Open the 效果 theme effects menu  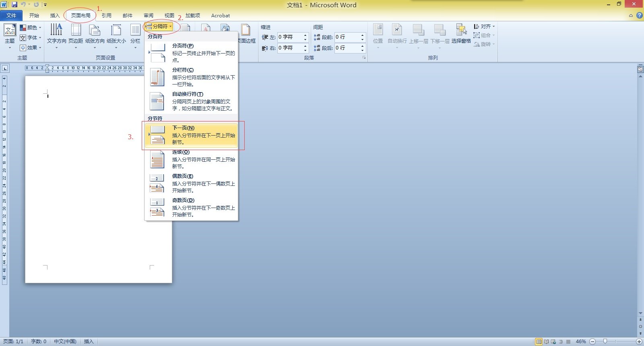click(31, 47)
